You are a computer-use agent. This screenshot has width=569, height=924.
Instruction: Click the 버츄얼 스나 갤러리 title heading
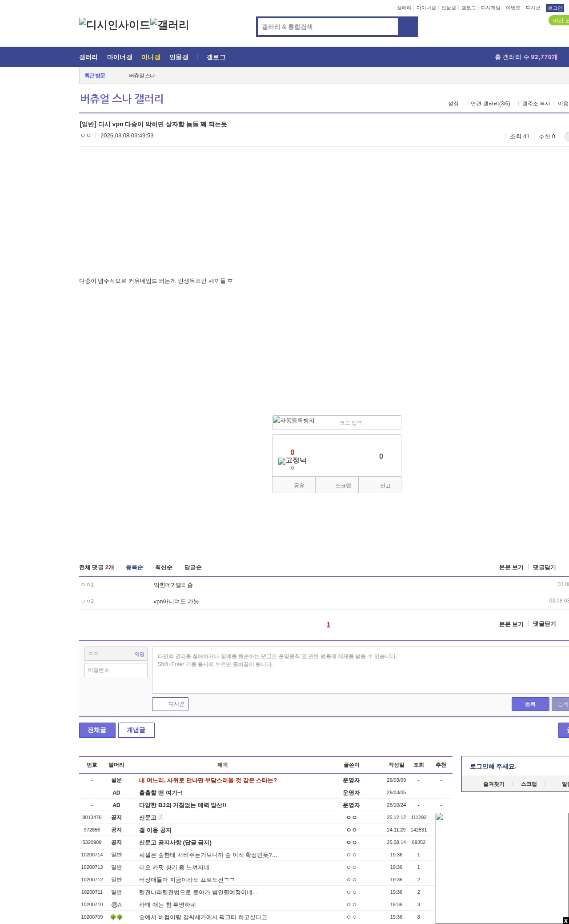(x=122, y=99)
